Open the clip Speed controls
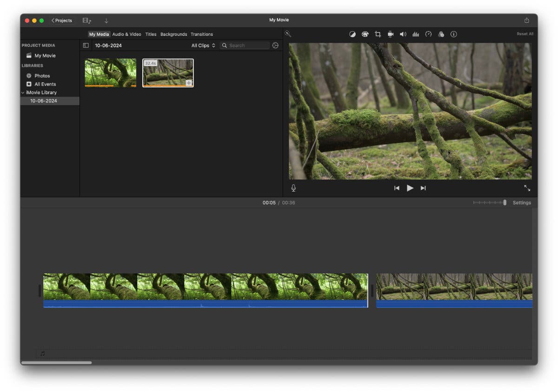The image size is (558, 392). [428, 34]
